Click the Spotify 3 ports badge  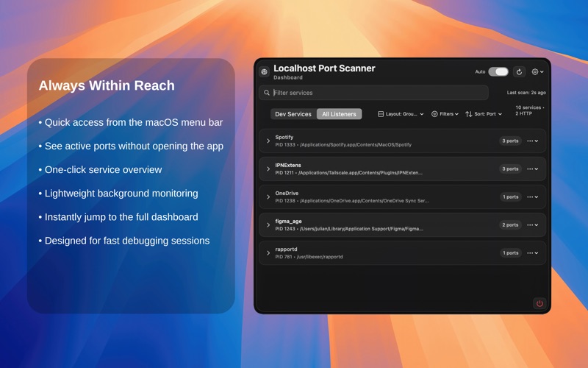click(x=510, y=141)
